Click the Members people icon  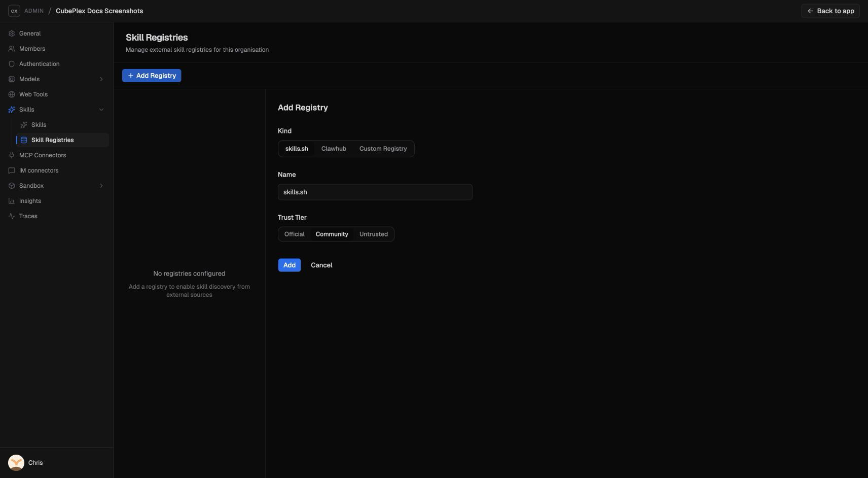pyautogui.click(x=12, y=49)
